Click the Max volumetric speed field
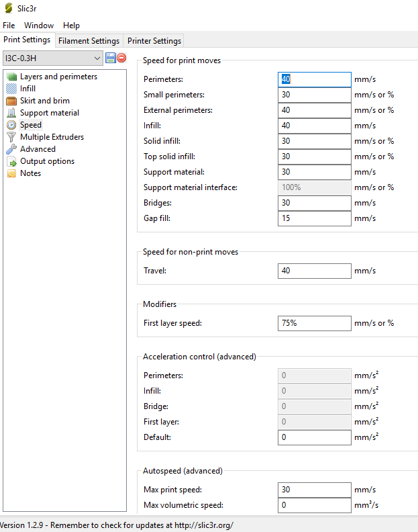Screen dimensions: 418x532 pos(315,505)
